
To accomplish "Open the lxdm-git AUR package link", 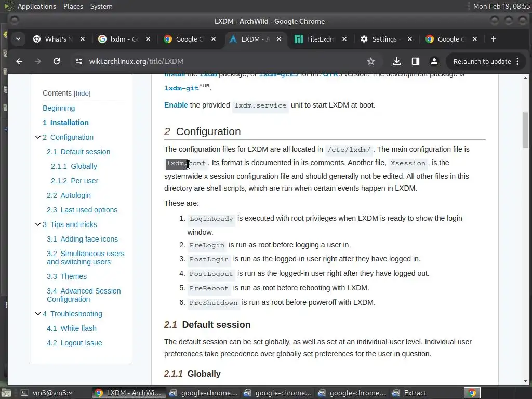I will [x=181, y=88].
